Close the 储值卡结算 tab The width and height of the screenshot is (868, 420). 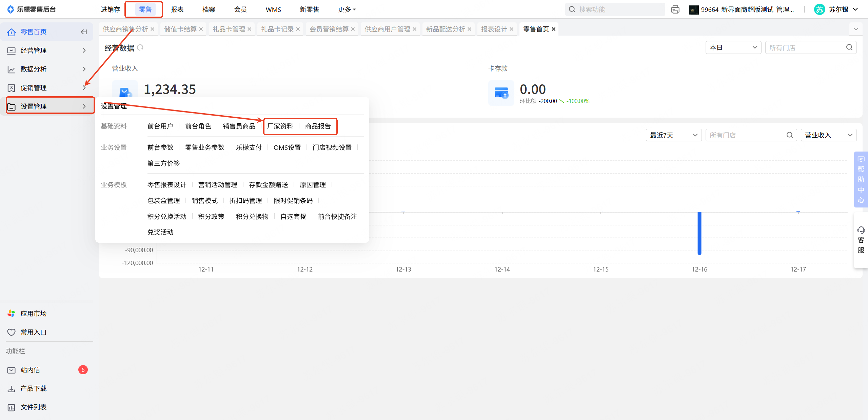[201, 29]
